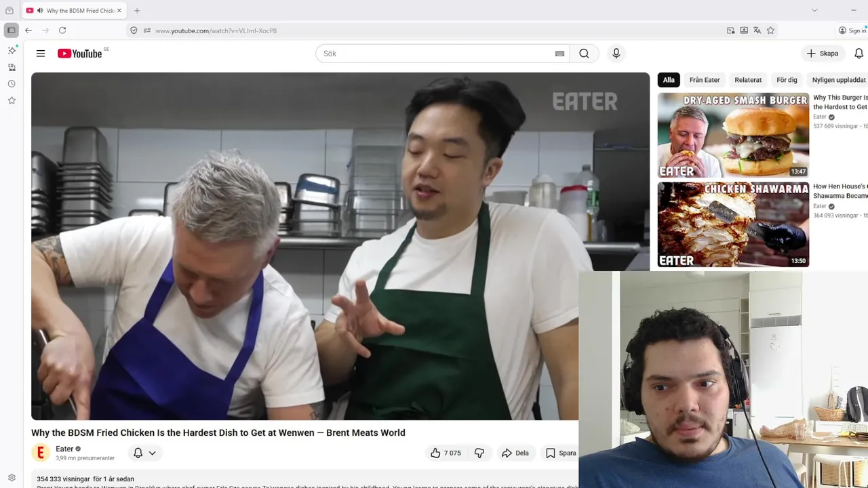Dislike the video with thumbs-down

[479, 453]
